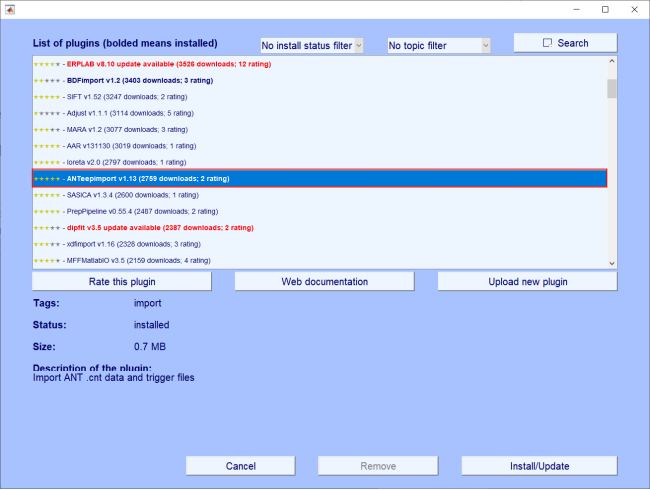
Task: Select the SASICA v1.3.4 plugin row
Action: point(320,195)
